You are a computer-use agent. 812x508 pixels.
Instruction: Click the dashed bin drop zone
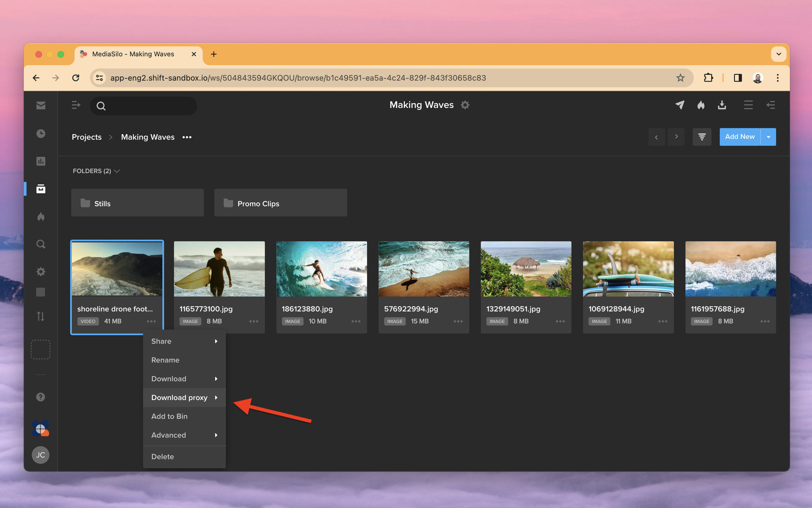(41, 350)
